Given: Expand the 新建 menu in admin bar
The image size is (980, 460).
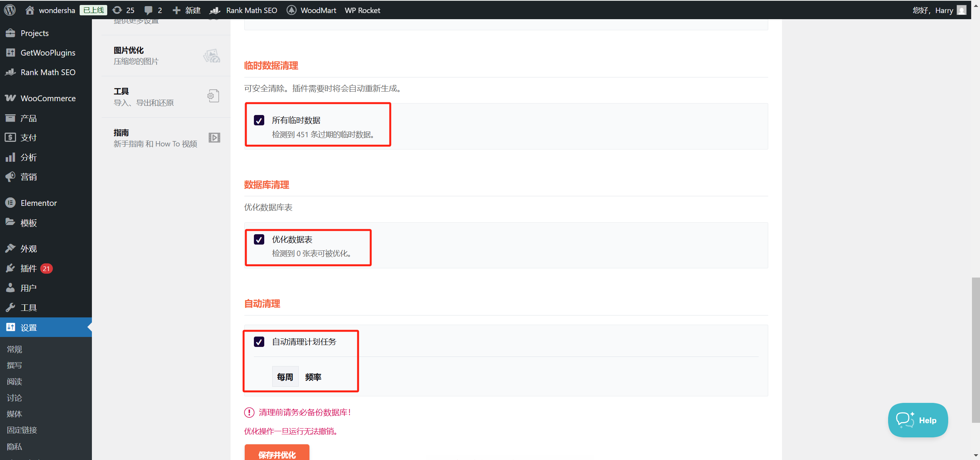Looking at the screenshot, I should click(x=187, y=10).
